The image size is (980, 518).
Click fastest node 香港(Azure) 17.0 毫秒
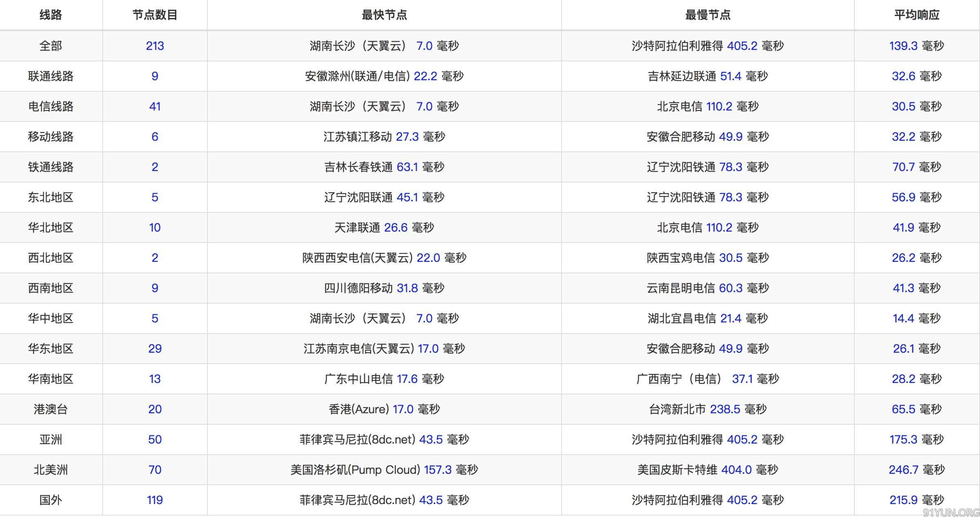pyautogui.click(x=384, y=409)
